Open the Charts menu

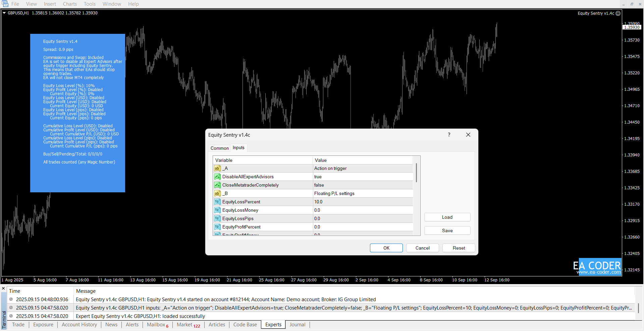click(70, 4)
